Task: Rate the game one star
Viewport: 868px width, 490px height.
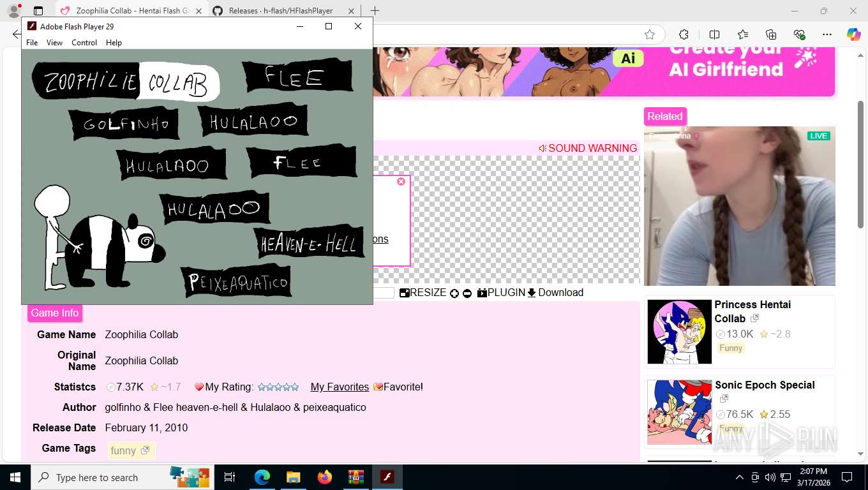Action: click(260, 387)
